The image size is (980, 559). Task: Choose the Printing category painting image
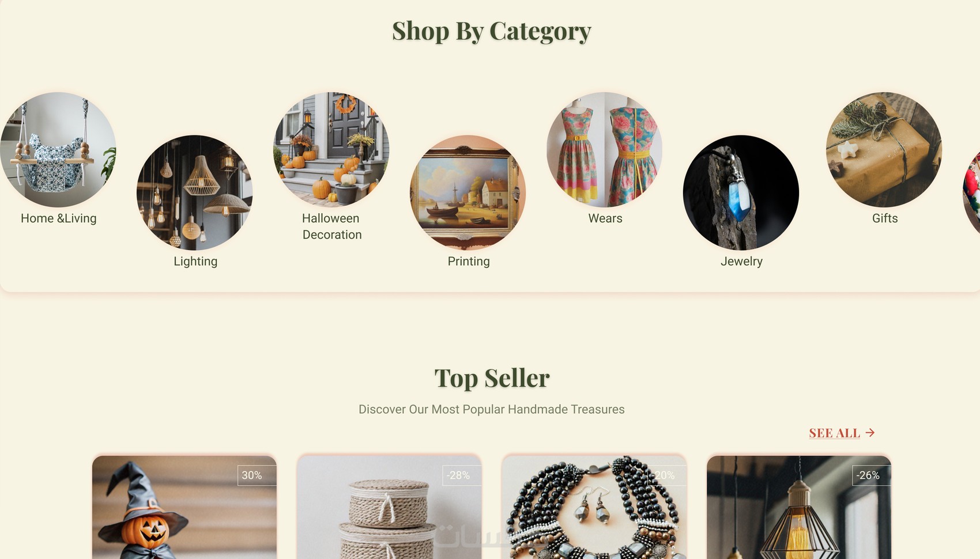[x=468, y=192]
